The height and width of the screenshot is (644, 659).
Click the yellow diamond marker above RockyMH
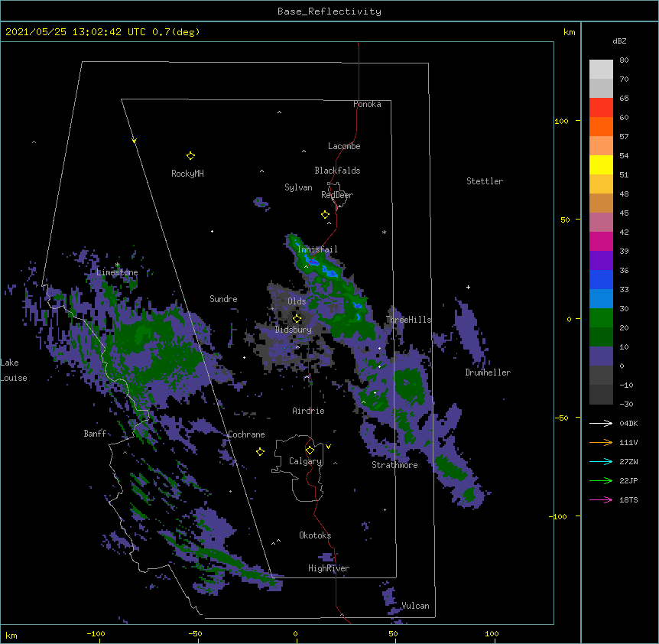190,156
